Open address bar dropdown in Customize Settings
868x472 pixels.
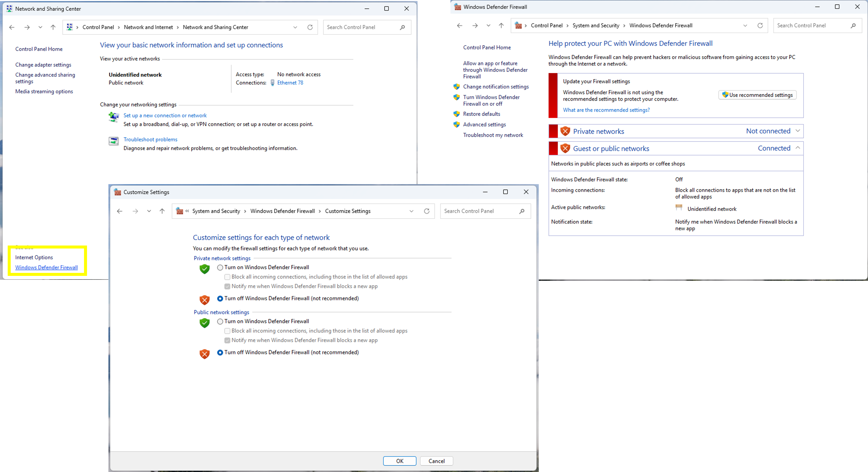[411, 211]
